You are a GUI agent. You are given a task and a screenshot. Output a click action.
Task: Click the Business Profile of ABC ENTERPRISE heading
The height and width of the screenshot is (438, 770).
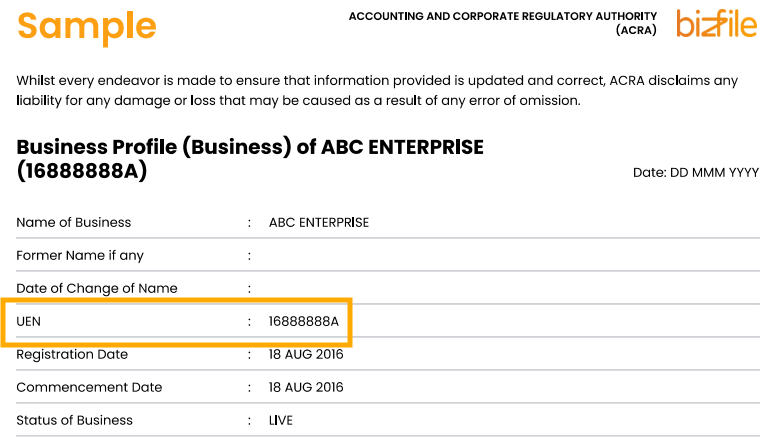tap(250, 148)
